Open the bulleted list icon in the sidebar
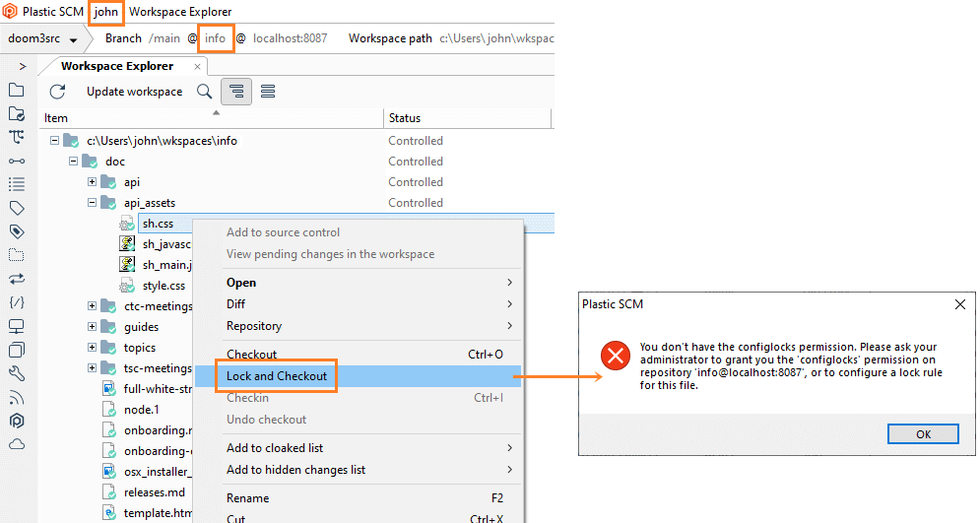980x523 pixels. coord(16,184)
